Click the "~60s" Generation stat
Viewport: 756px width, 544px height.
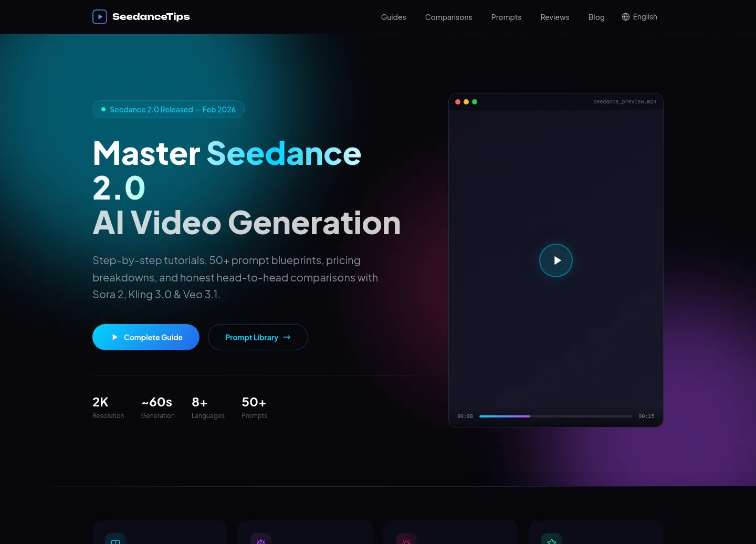pyautogui.click(x=158, y=407)
